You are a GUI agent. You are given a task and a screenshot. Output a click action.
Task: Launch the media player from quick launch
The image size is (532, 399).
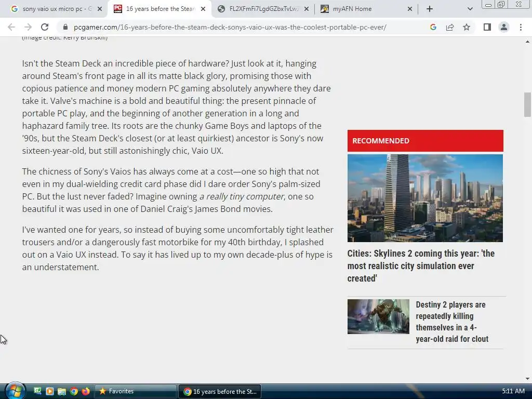click(49, 391)
